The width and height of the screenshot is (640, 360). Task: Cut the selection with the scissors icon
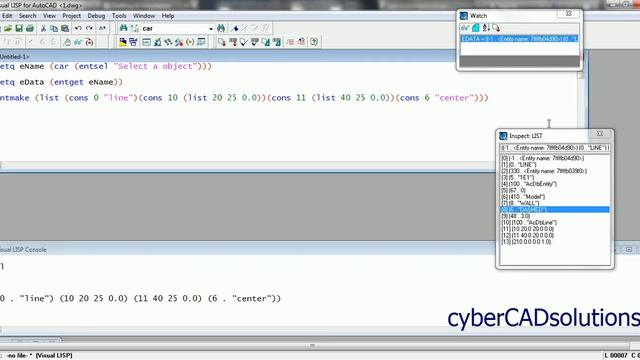pyautogui.click(x=43, y=28)
